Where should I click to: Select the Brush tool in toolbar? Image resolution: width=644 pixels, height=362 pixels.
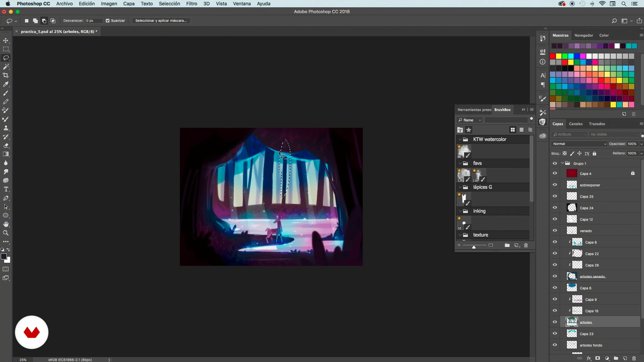6,93
